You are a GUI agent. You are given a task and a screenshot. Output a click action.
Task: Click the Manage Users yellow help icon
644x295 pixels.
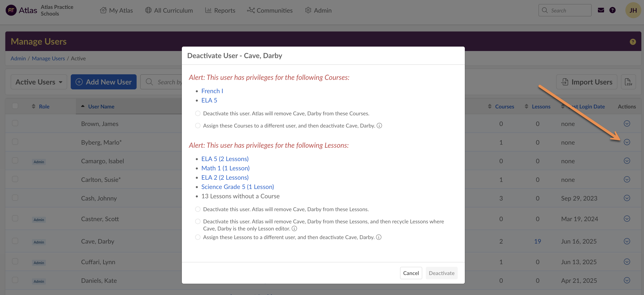(x=632, y=42)
